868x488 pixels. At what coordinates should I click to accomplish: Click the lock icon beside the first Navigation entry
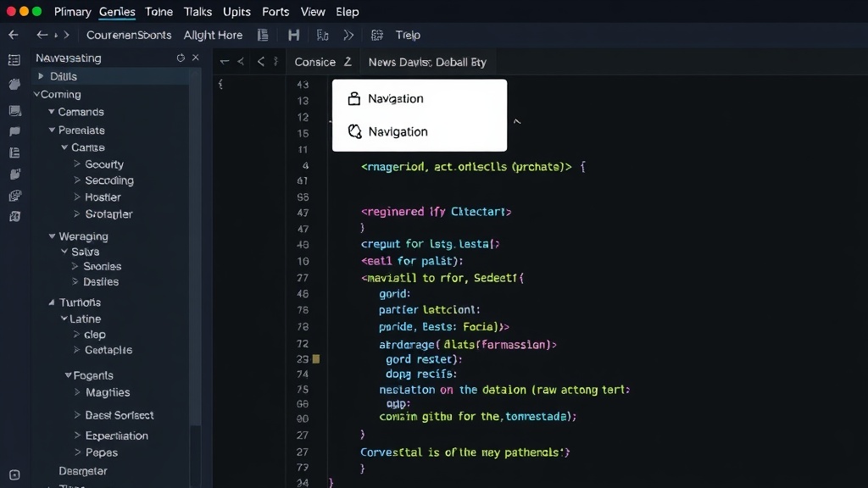pos(354,98)
